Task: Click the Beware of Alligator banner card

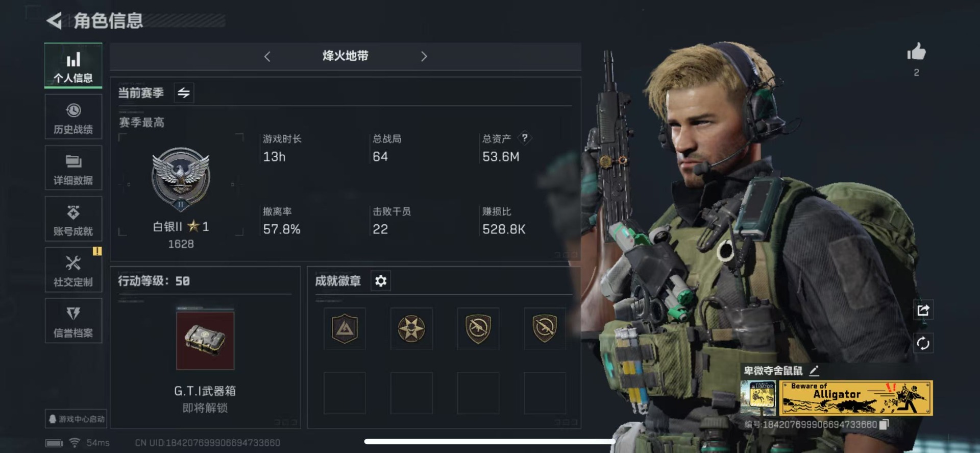Action: 856,398
